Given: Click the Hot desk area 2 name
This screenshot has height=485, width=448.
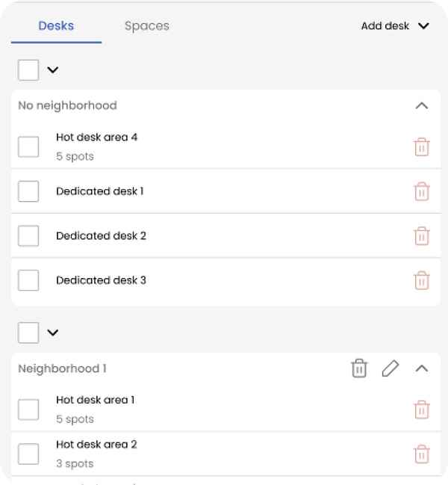Looking at the screenshot, I should 96,445.
